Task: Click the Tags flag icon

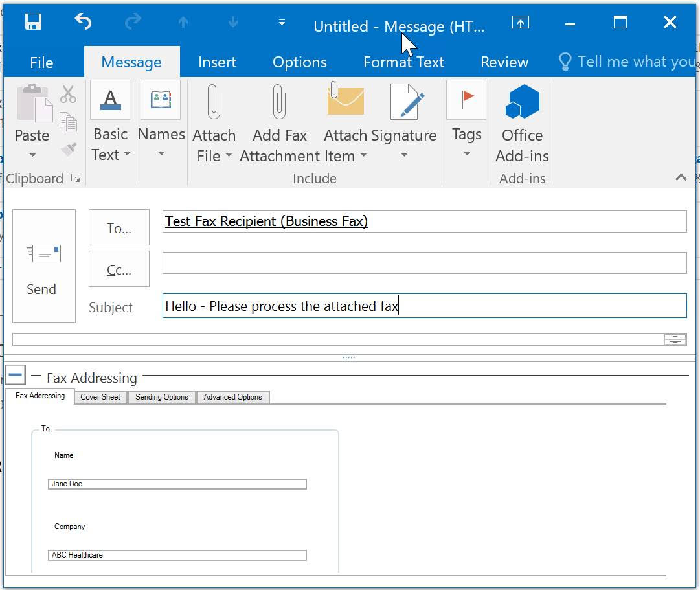Action: (466, 99)
